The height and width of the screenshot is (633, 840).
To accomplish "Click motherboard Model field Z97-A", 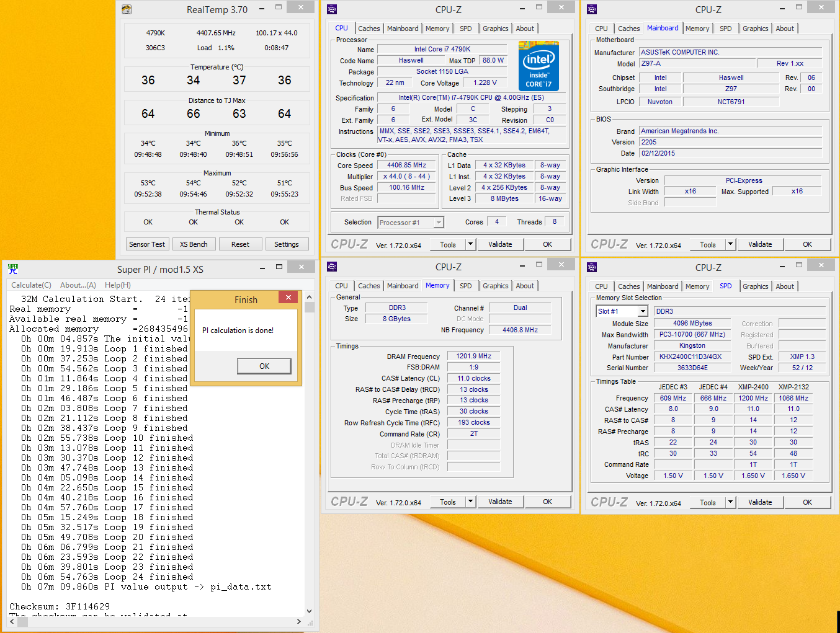I will tap(698, 63).
